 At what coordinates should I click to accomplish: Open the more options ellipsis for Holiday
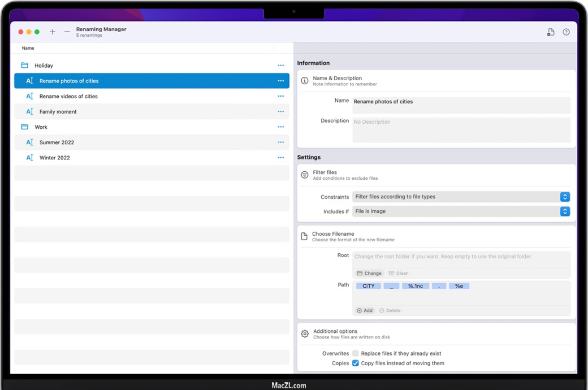(280, 66)
